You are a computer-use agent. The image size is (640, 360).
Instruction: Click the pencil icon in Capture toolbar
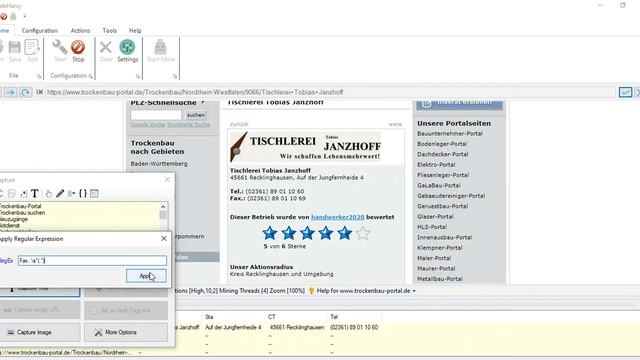60,193
